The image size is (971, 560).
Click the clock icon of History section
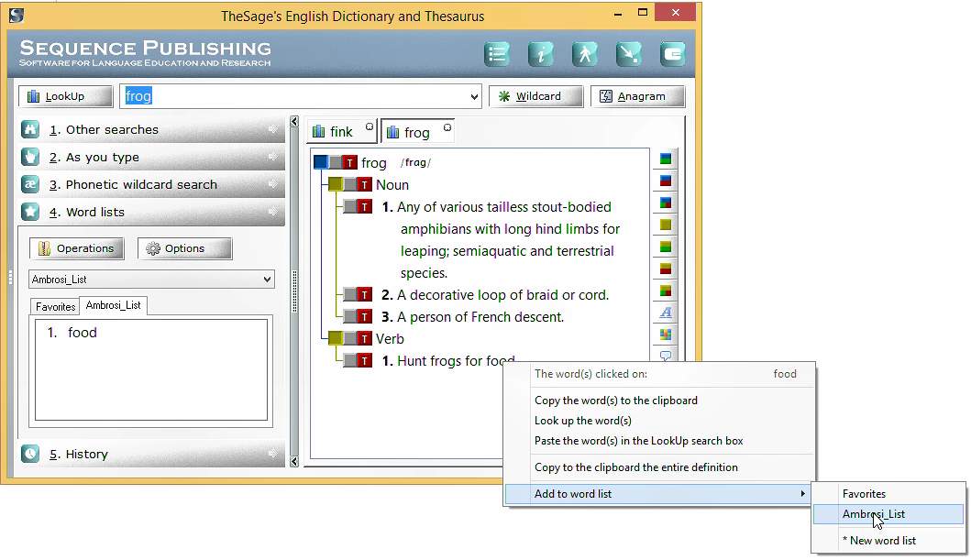[x=30, y=454]
